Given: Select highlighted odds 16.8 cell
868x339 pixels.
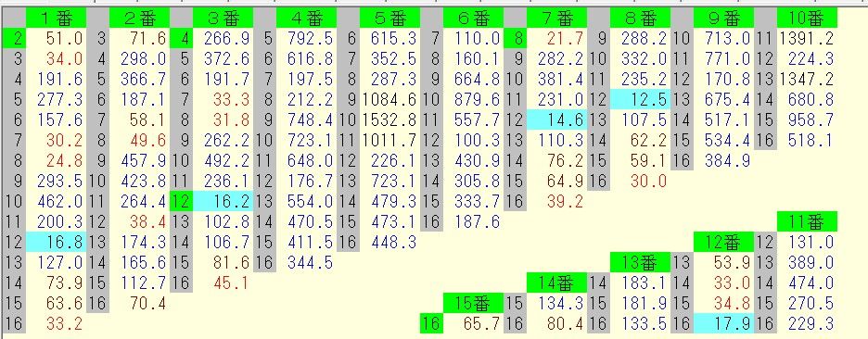Looking at the screenshot, I should click(56, 243).
